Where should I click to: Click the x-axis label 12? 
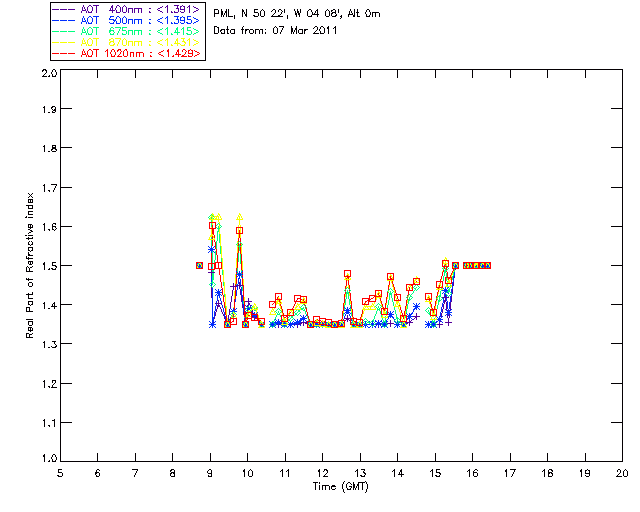[322, 473]
